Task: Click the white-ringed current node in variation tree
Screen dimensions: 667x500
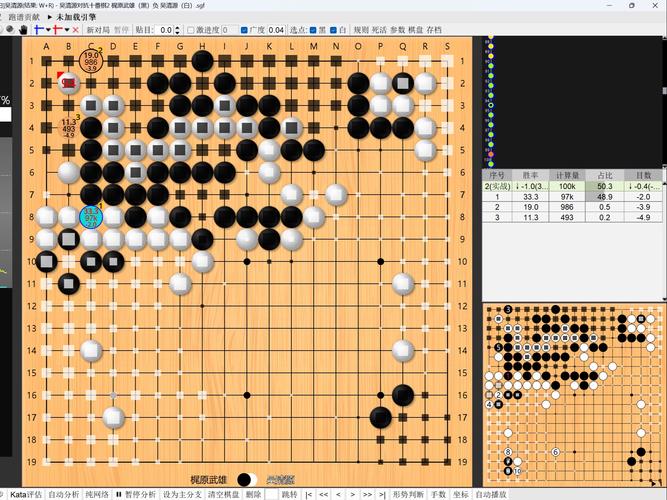Action: point(490,105)
